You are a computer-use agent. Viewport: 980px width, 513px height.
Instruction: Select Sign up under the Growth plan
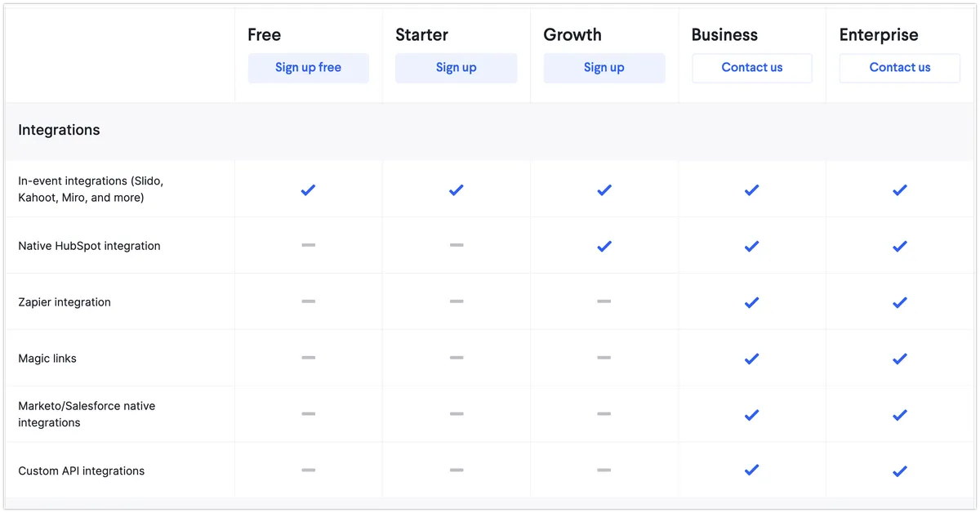pyautogui.click(x=604, y=68)
